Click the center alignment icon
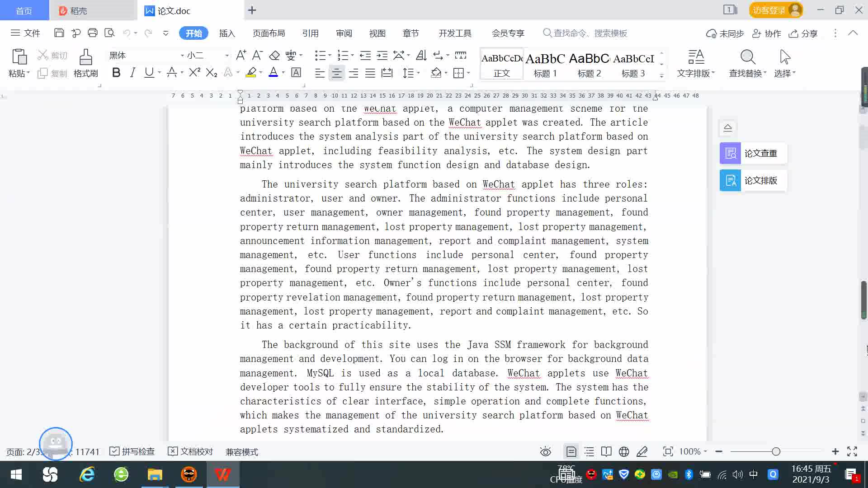This screenshot has width=868, height=488. (336, 73)
